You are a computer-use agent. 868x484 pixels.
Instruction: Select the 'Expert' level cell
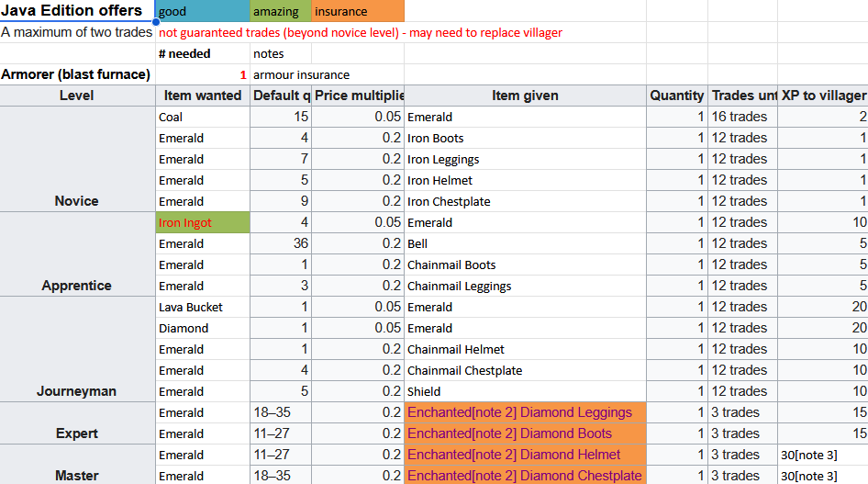click(x=77, y=423)
